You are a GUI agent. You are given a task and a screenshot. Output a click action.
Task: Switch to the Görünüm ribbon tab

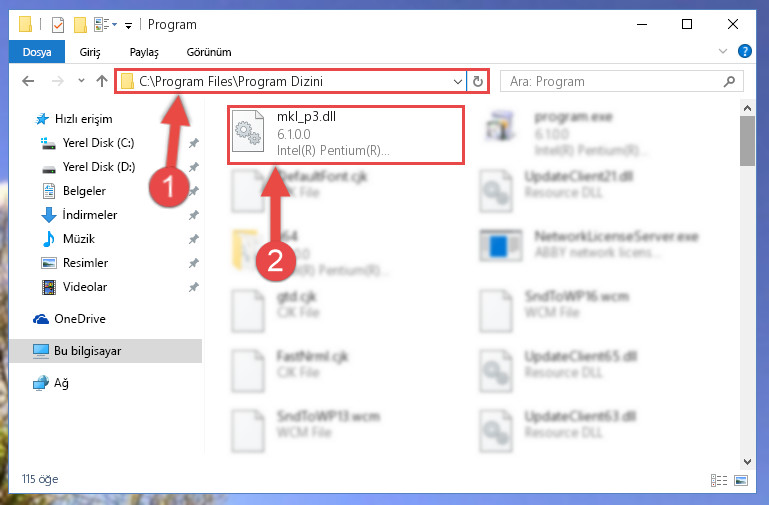209,52
